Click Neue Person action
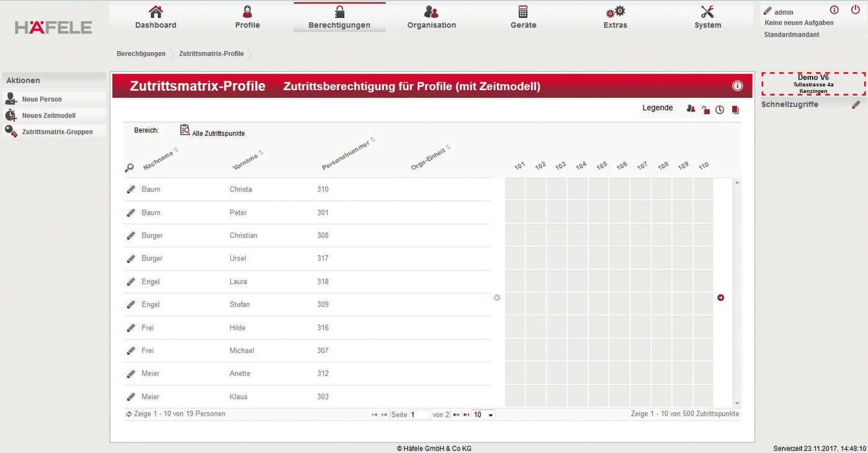Image resolution: width=868 pixels, height=453 pixels. pyautogui.click(x=42, y=99)
